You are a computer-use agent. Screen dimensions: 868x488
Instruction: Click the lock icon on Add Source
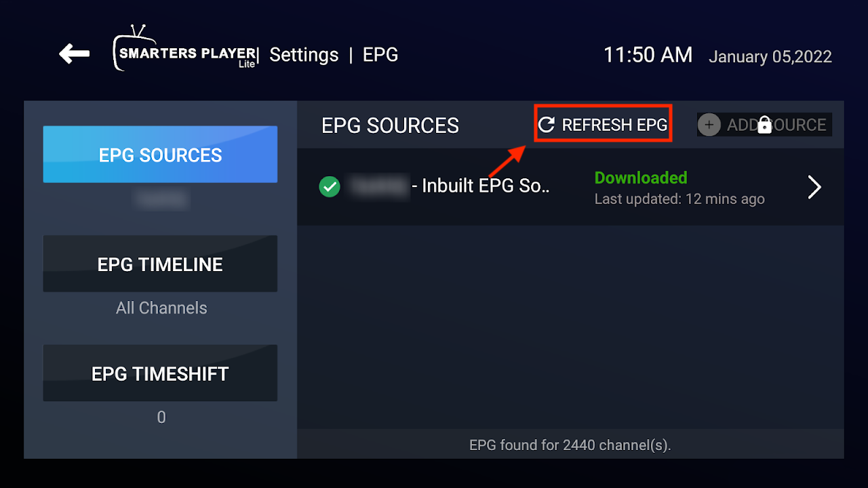pos(764,125)
